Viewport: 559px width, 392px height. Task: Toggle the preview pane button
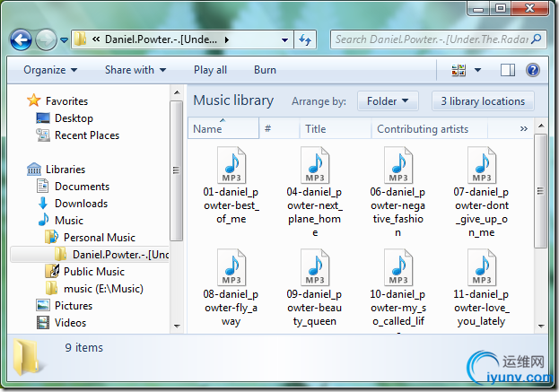(x=508, y=70)
